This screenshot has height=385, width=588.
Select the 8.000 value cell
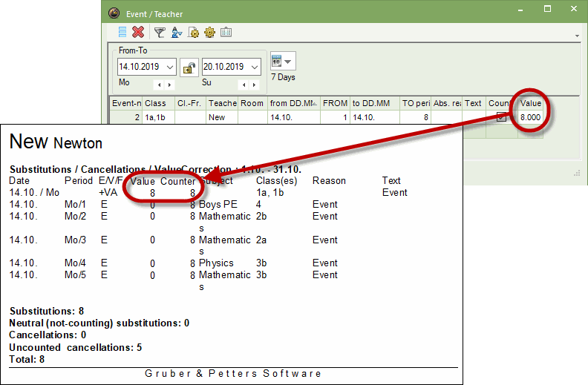pos(530,117)
